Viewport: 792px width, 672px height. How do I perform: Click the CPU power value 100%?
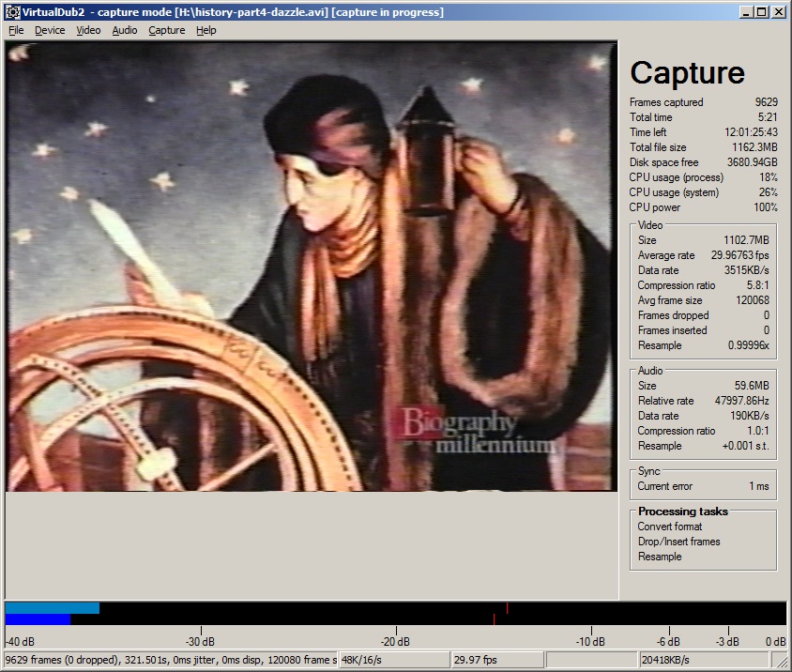pyautogui.click(x=765, y=207)
